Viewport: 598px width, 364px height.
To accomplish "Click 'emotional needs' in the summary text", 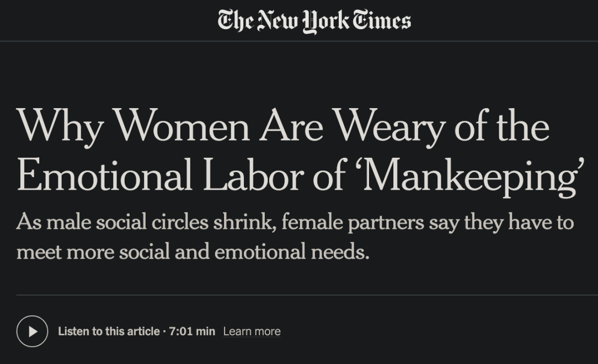I will point(292,251).
